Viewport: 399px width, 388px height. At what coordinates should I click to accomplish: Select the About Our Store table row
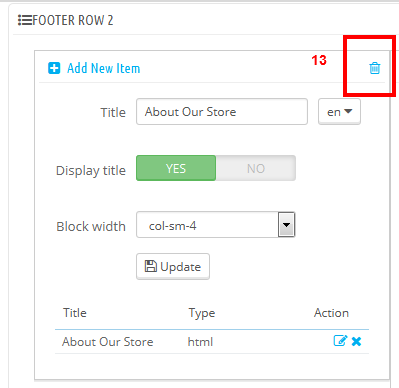(212, 342)
